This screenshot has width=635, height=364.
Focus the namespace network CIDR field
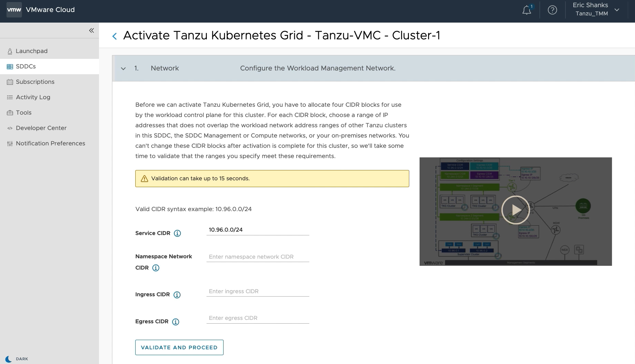pos(258,257)
